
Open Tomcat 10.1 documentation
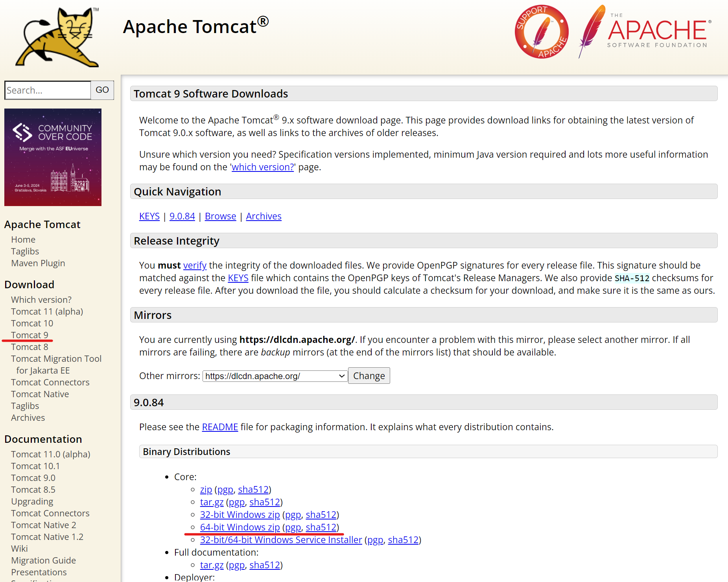(35, 466)
